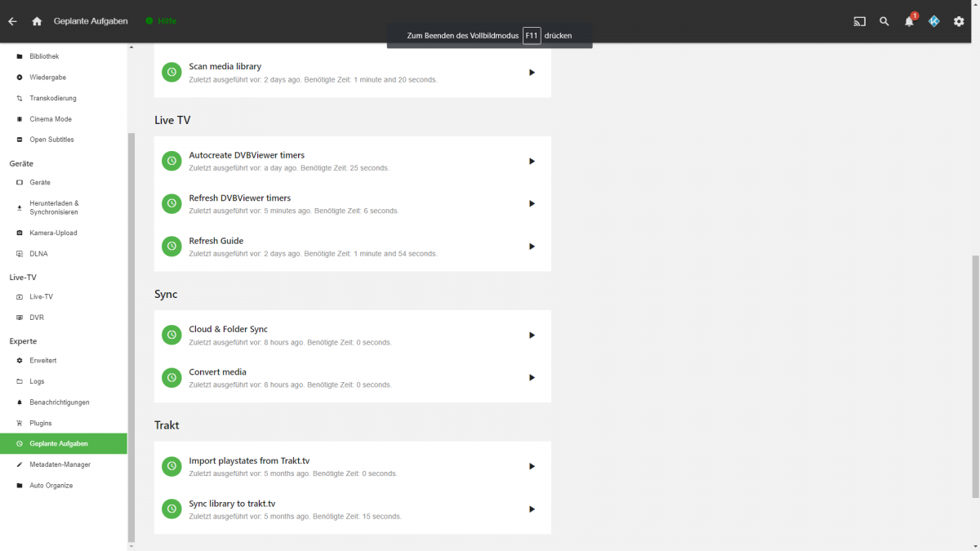The height and width of the screenshot is (551, 980).
Task: Click the Geplante Aufgaben header title
Action: click(91, 21)
